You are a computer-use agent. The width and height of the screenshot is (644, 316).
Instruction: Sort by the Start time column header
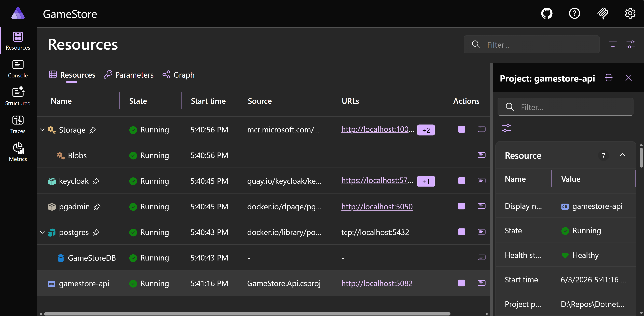point(208,101)
